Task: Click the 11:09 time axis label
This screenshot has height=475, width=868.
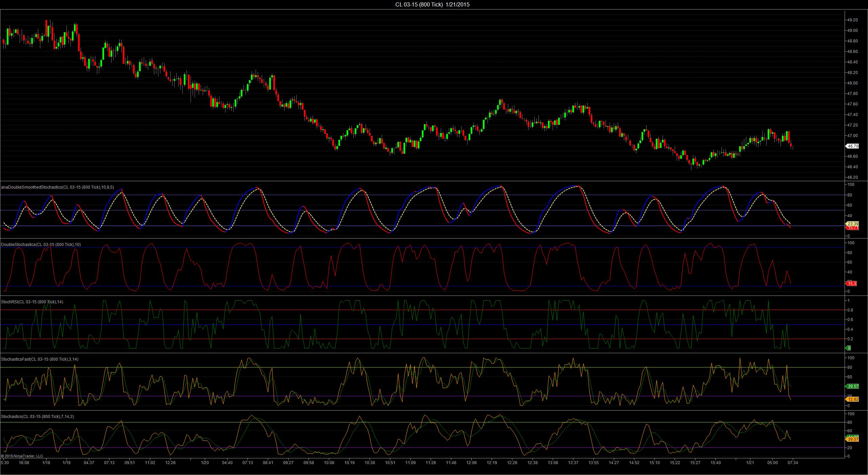Action: coord(410,462)
